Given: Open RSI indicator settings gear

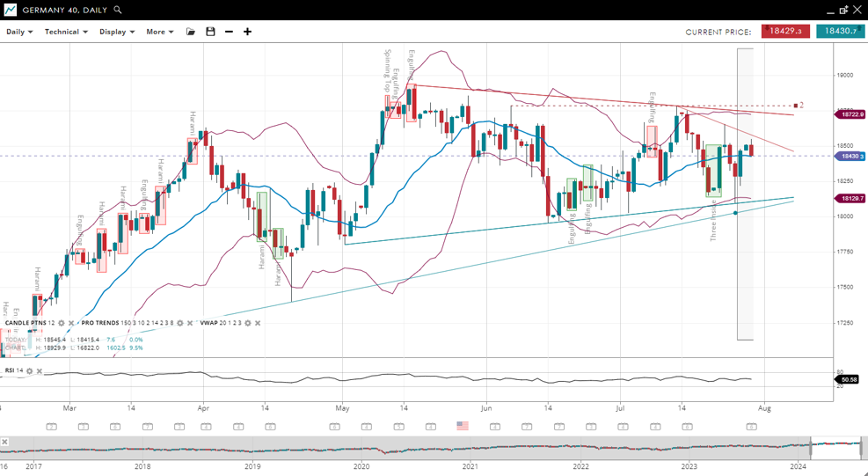Looking at the screenshot, I should 29,371.
